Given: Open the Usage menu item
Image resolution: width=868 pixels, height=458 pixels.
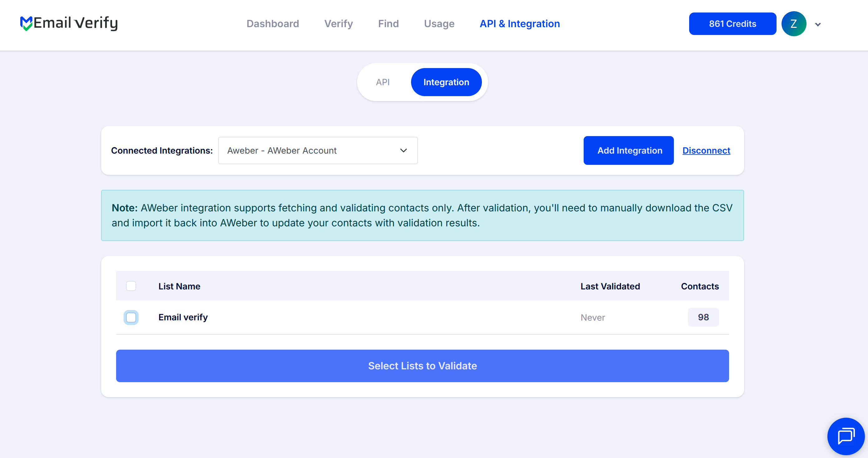Looking at the screenshot, I should coord(439,24).
